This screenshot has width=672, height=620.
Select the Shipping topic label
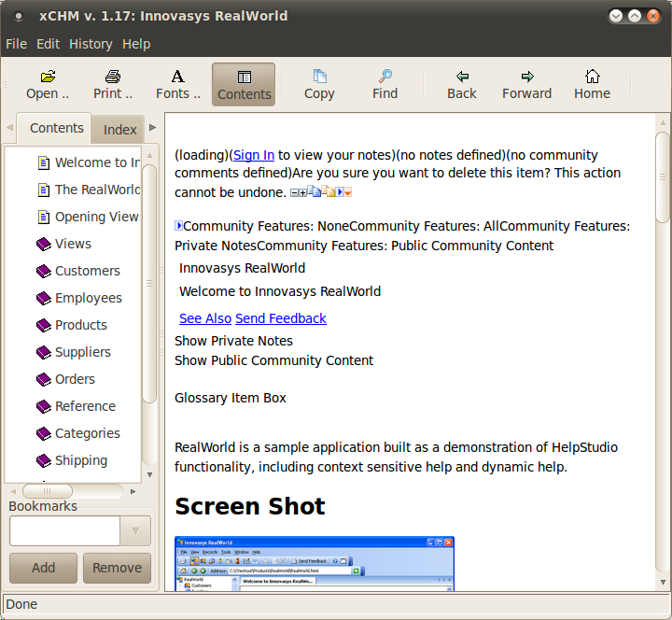(81, 460)
